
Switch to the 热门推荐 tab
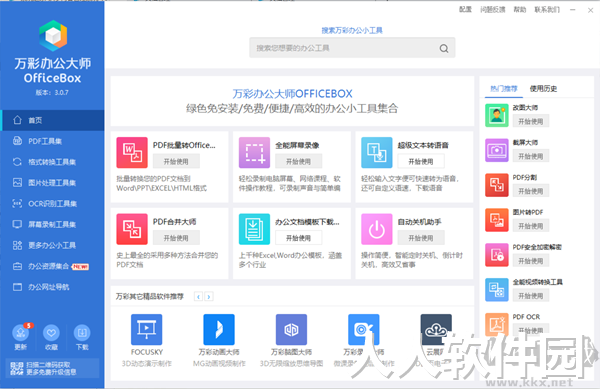click(x=504, y=89)
